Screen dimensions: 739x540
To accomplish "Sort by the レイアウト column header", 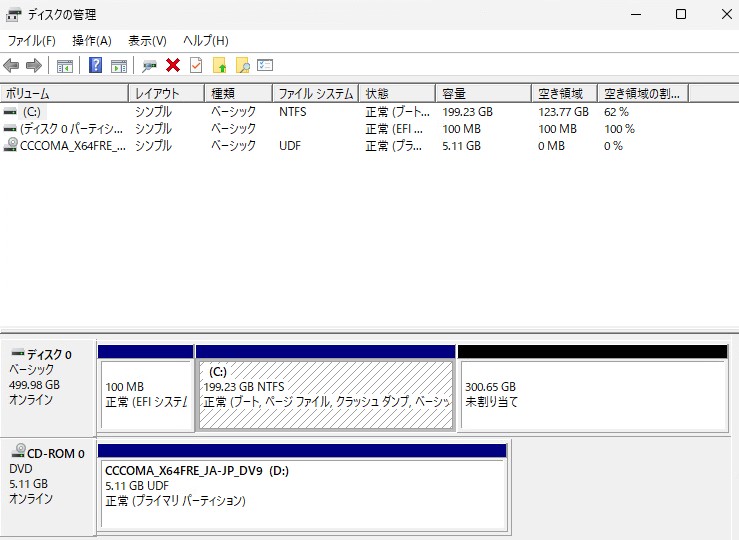I will click(x=167, y=93).
